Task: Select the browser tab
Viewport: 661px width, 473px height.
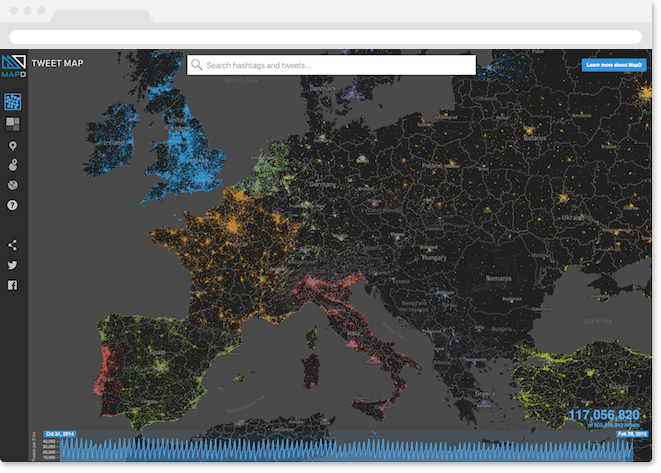Action: pos(102,16)
